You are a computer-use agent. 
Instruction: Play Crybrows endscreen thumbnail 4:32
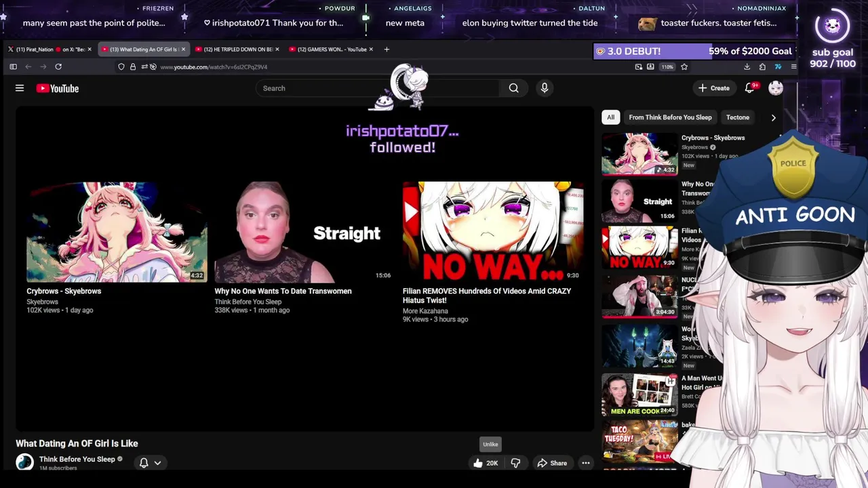point(117,232)
